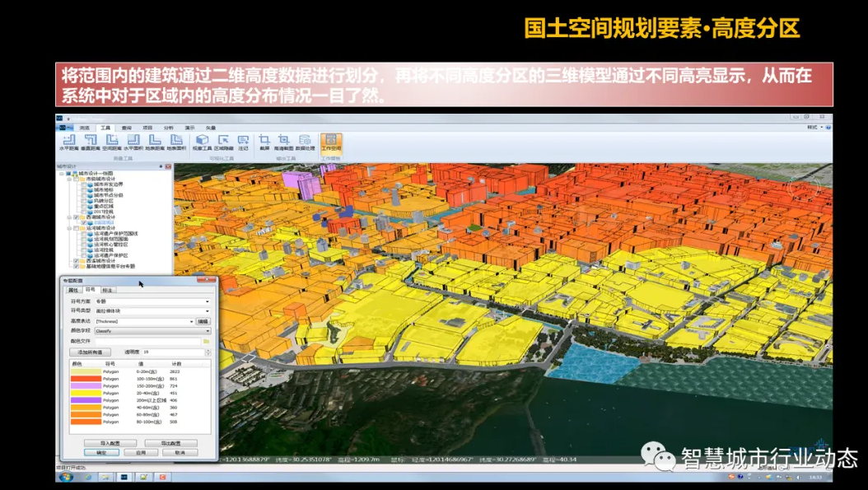Screen dimensions: 868x490
Task: Click the 取消 cancel button
Action: click(x=180, y=452)
